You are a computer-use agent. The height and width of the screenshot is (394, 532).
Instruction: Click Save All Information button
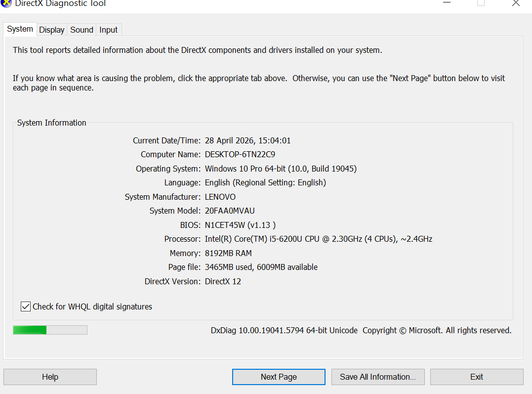(378, 377)
